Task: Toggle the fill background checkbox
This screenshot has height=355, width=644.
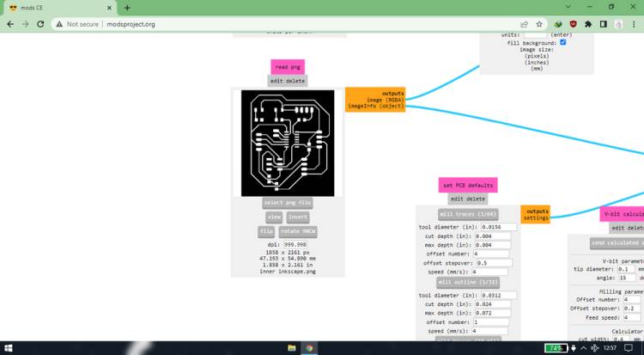Action: (x=563, y=42)
